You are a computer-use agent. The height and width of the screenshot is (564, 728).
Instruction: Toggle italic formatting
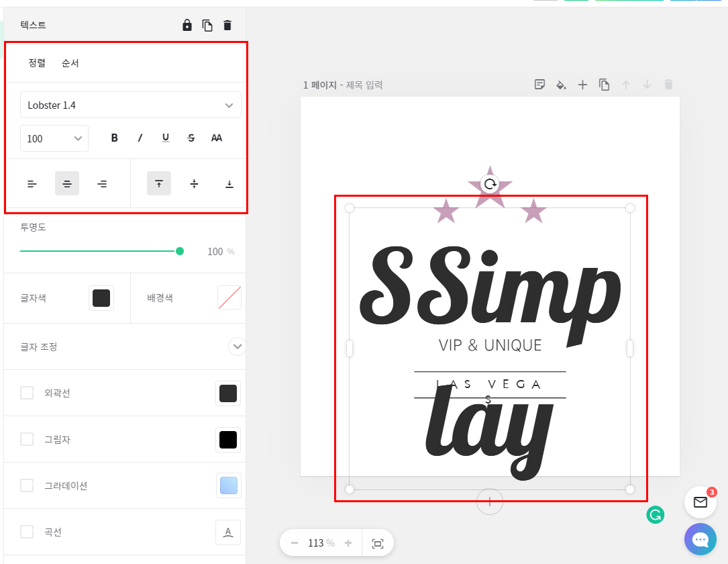coord(140,138)
